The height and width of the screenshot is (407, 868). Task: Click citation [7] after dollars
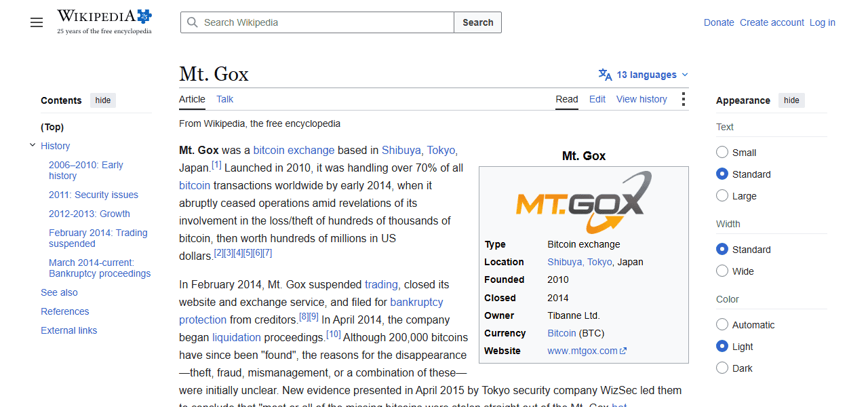(267, 252)
